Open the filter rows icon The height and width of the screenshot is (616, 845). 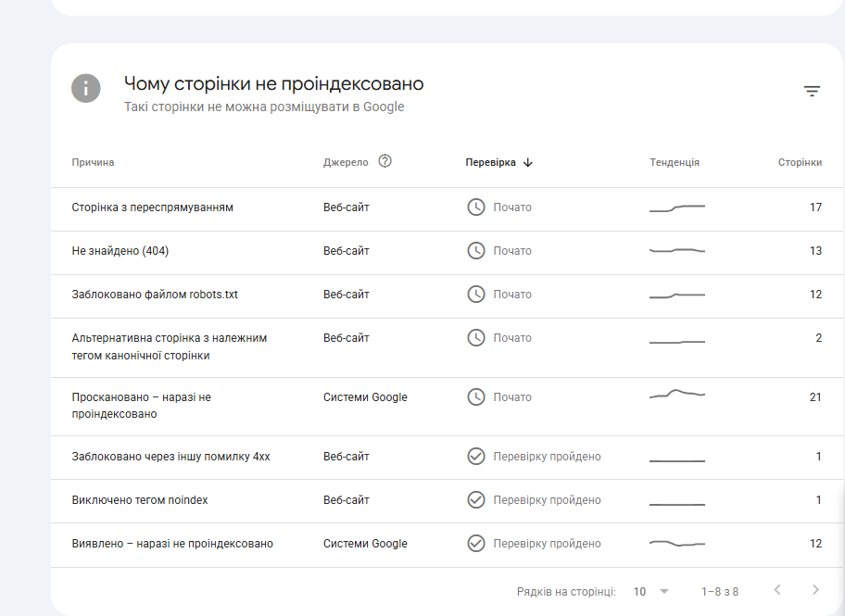[x=813, y=91]
